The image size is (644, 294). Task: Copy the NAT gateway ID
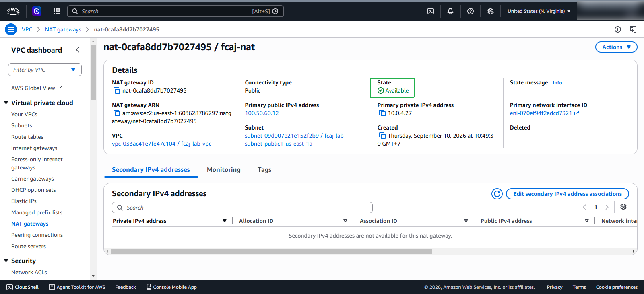click(117, 90)
